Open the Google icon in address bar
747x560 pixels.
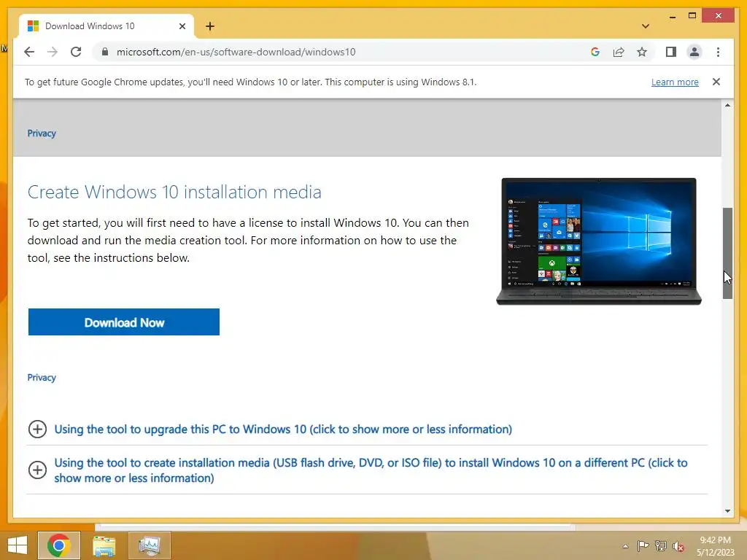coord(595,52)
